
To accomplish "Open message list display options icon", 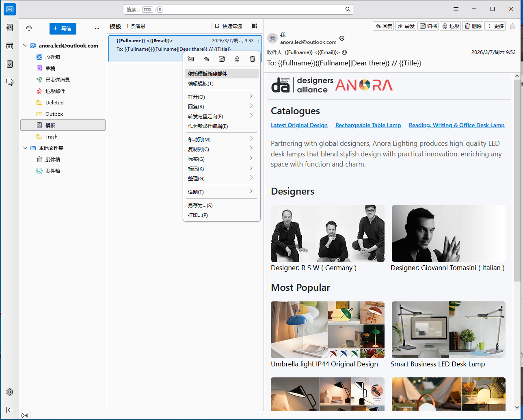I will click(255, 26).
